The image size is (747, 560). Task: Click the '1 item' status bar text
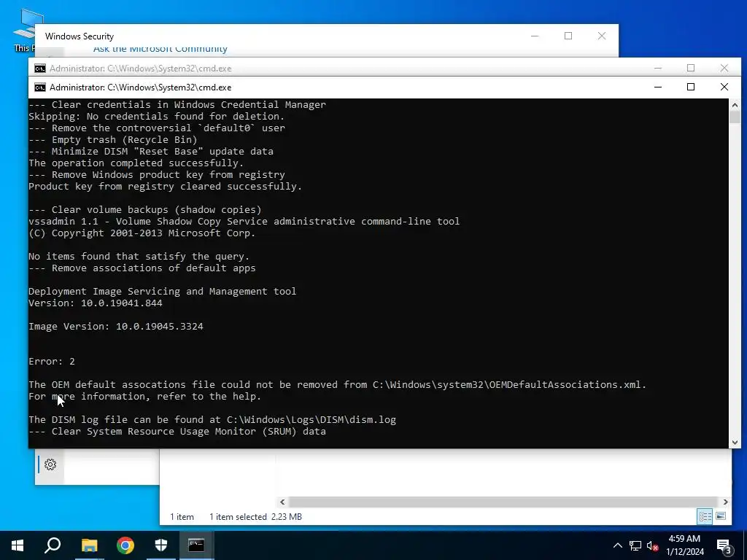[x=182, y=517]
